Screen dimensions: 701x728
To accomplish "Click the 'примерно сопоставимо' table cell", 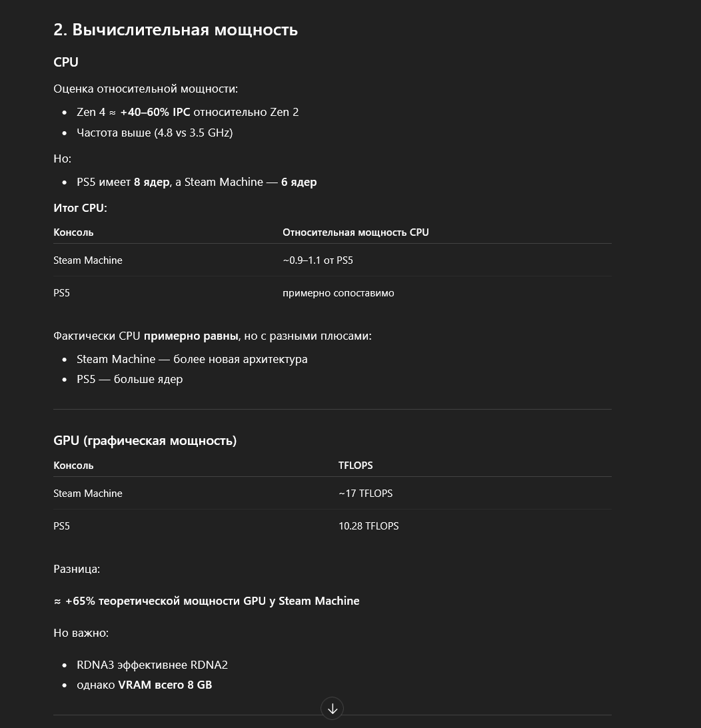I will click(339, 293).
